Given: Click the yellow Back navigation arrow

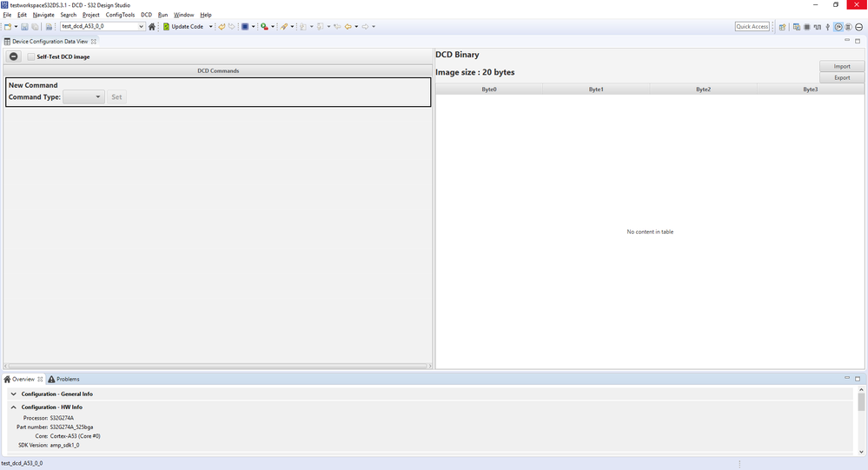Looking at the screenshot, I should 348,27.
